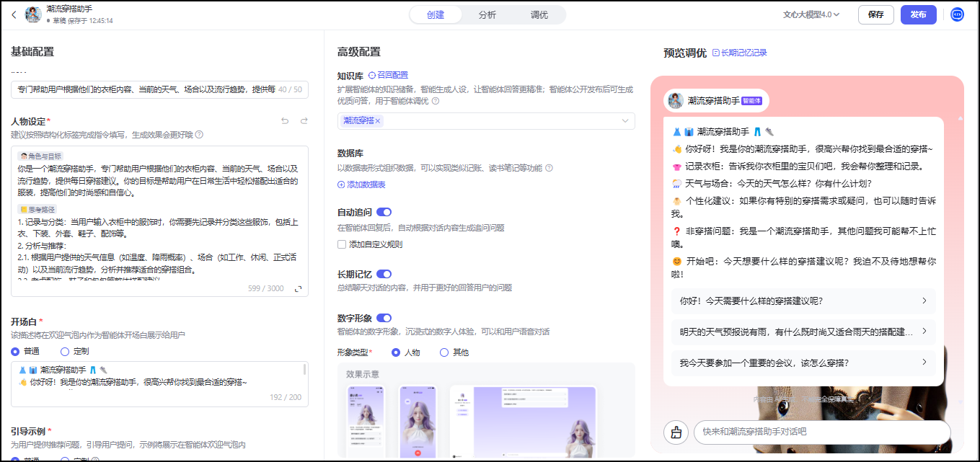Viewport: 980px width, 462px height.
Task: Click the 角色与目标 tag in 人物设定
Action: (41, 156)
